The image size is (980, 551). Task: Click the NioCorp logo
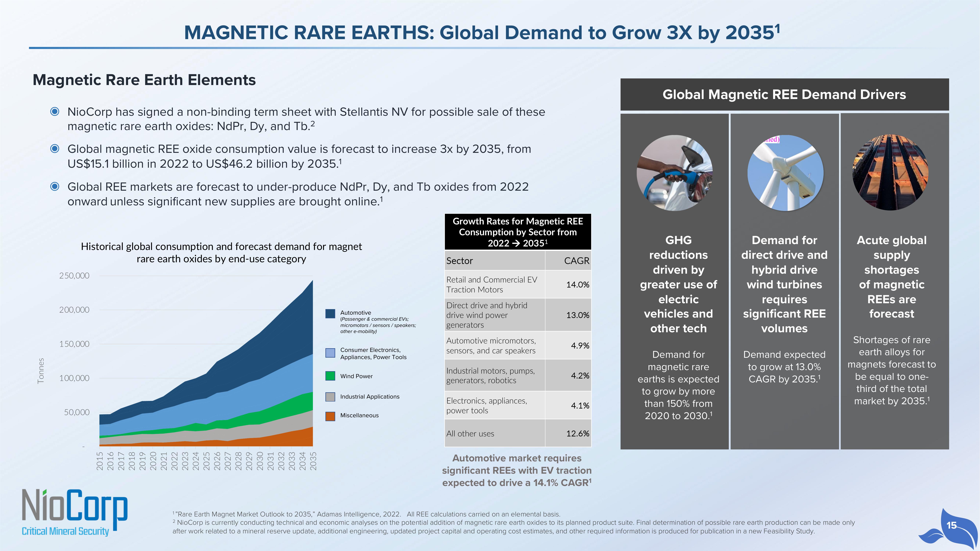75,512
